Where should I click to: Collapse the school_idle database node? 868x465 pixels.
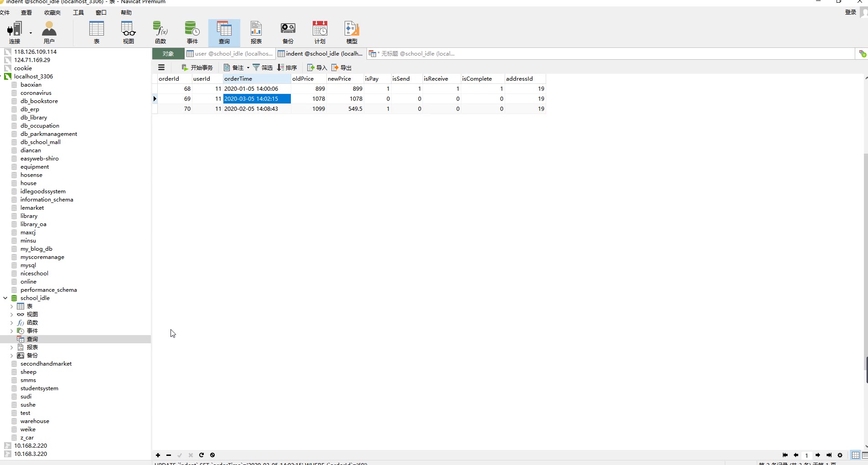5,298
